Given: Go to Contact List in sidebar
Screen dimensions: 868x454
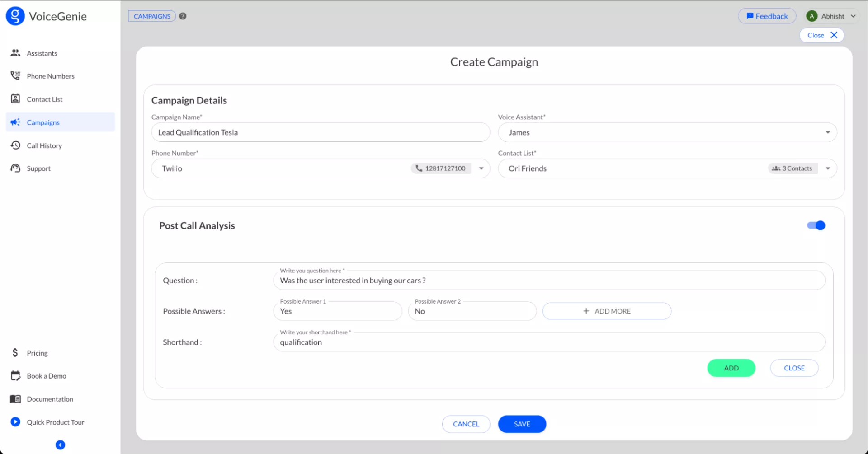Looking at the screenshot, I should pos(44,99).
